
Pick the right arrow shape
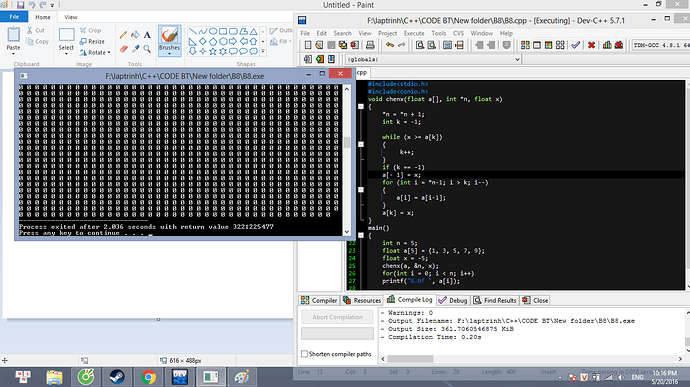point(233,41)
